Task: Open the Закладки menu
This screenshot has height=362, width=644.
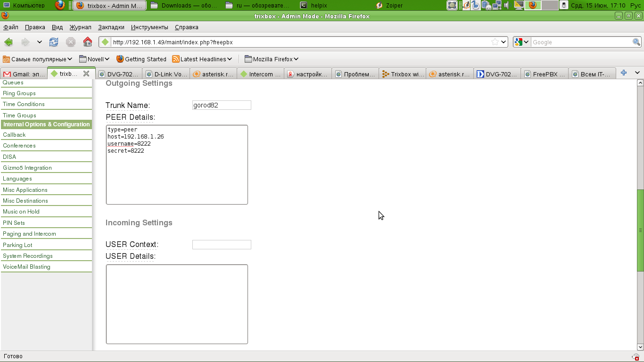Action: (111, 27)
